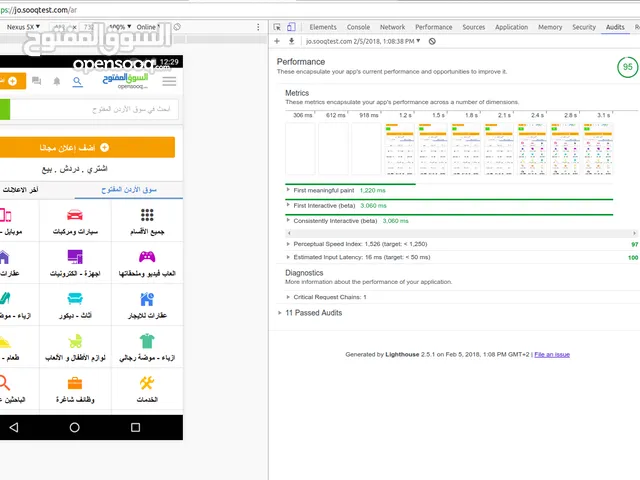The image size is (640, 480).
Task: Click the search magnifier icon in header
Action: (x=78, y=82)
